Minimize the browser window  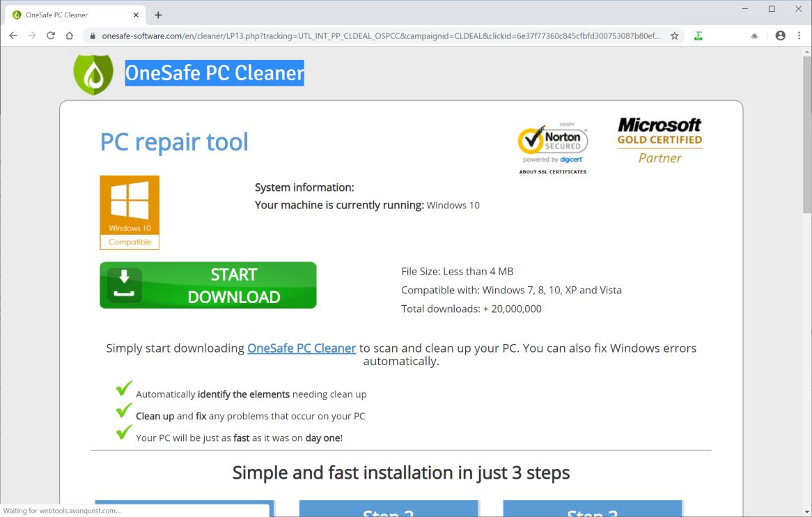[745, 9]
